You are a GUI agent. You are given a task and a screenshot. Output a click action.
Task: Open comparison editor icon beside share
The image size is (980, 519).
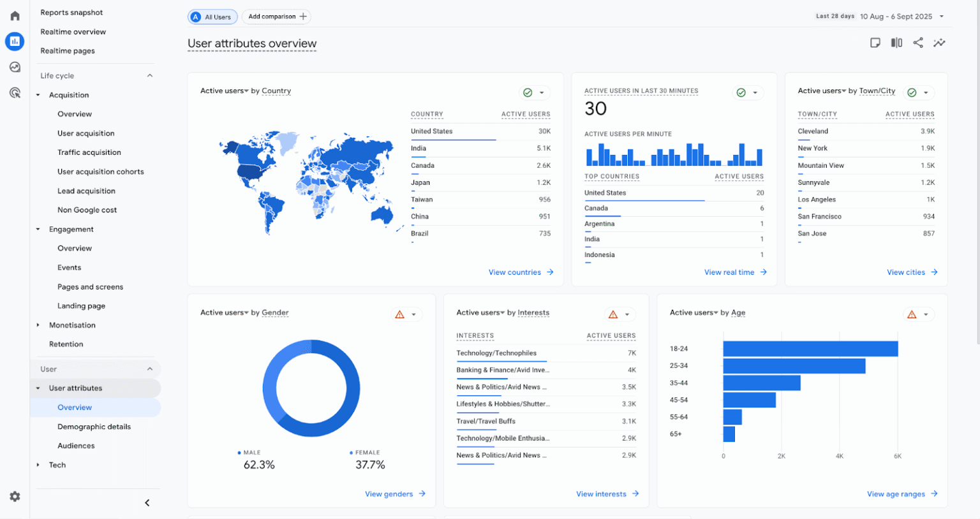click(x=896, y=43)
